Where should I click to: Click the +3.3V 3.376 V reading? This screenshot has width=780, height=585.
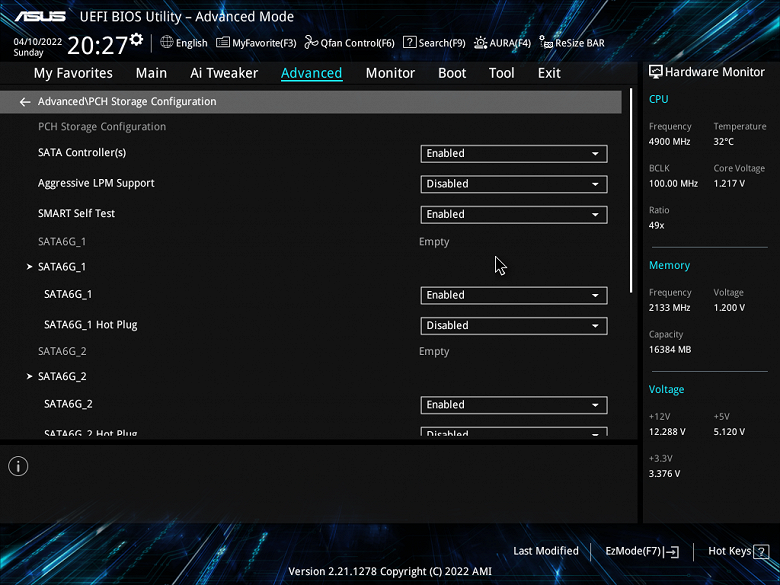664,474
